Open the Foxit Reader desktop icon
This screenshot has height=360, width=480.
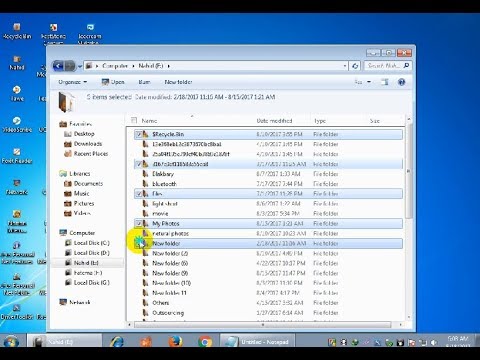coord(17,156)
